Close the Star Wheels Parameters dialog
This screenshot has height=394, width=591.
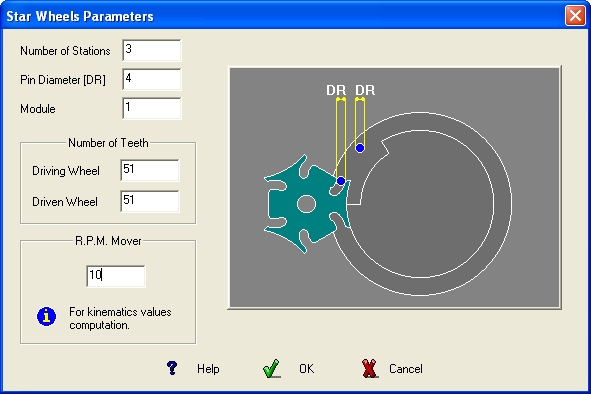[x=575, y=16]
